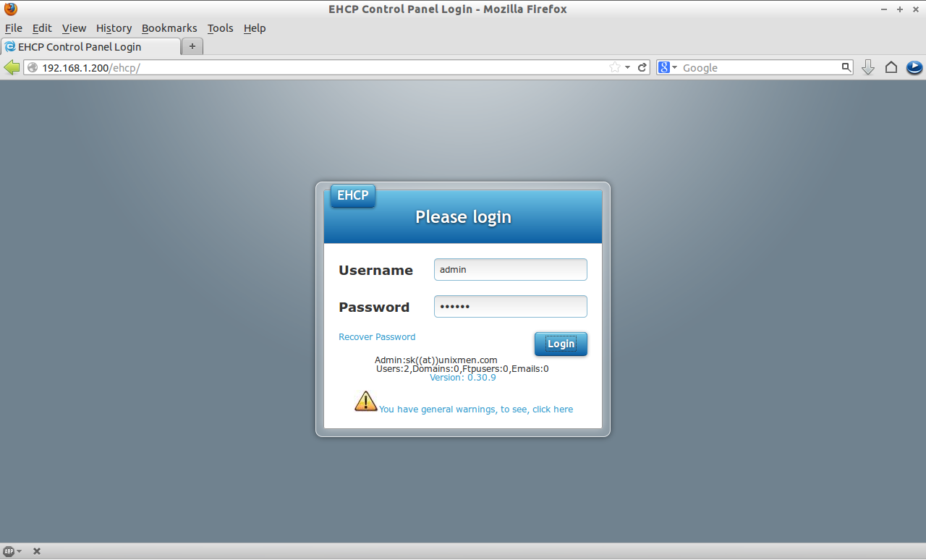This screenshot has height=560, width=926.
Task: Click the general warnings link
Action: [x=476, y=410]
